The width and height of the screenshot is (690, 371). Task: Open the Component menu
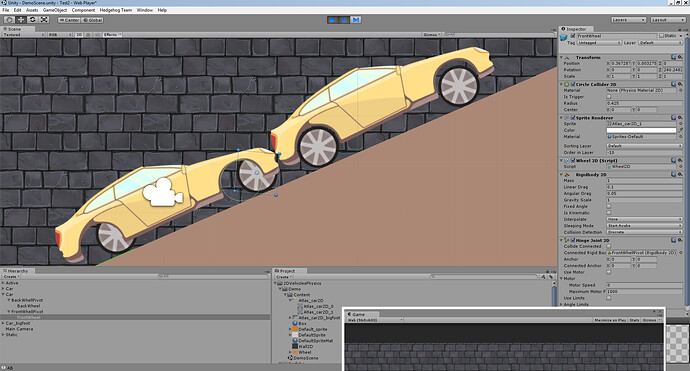(83, 10)
